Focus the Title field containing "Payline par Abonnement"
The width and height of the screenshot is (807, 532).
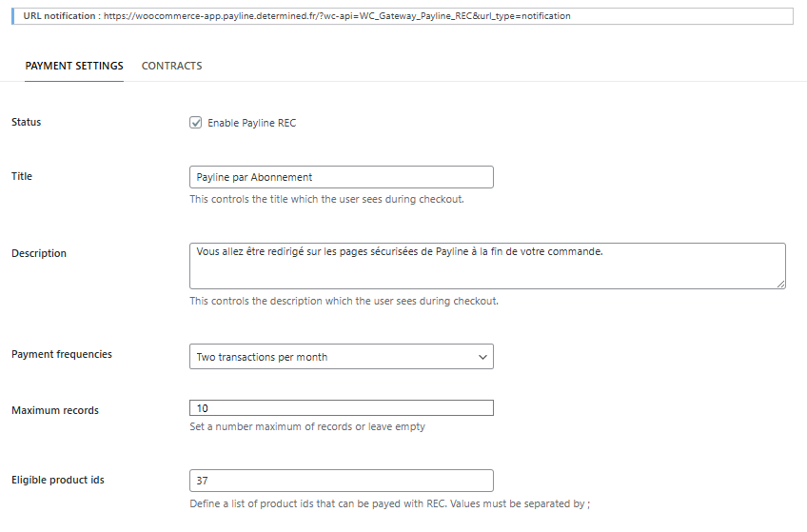tap(342, 177)
